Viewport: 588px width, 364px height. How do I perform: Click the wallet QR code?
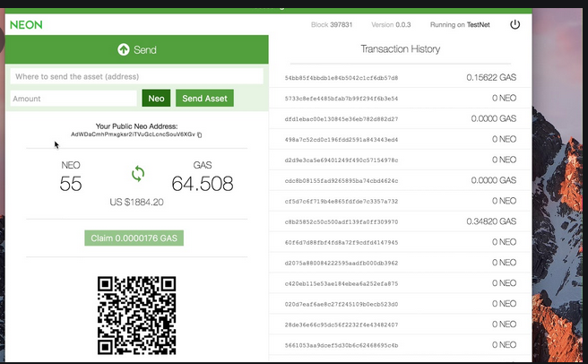[136, 316]
